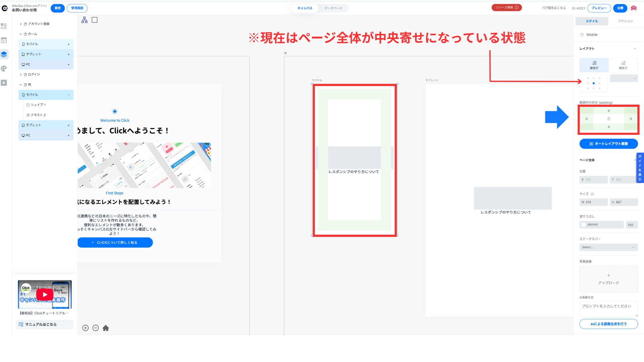Click the プレビュー button

pyautogui.click(x=599, y=8)
